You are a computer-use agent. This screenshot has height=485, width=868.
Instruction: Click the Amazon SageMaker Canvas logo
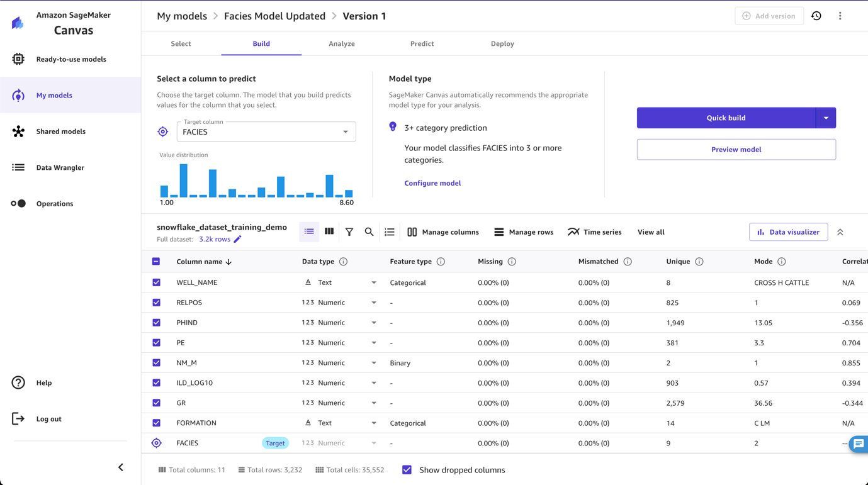click(x=18, y=23)
